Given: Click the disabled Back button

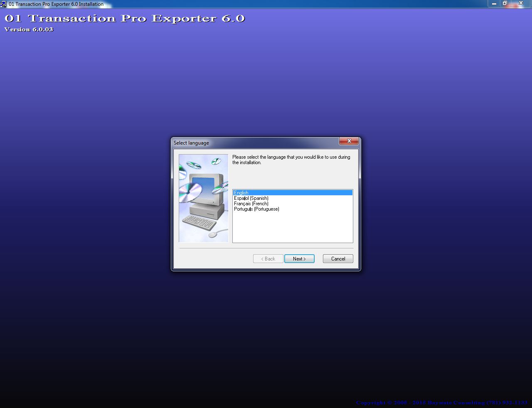Looking at the screenshot, I should tap(268, 258).
